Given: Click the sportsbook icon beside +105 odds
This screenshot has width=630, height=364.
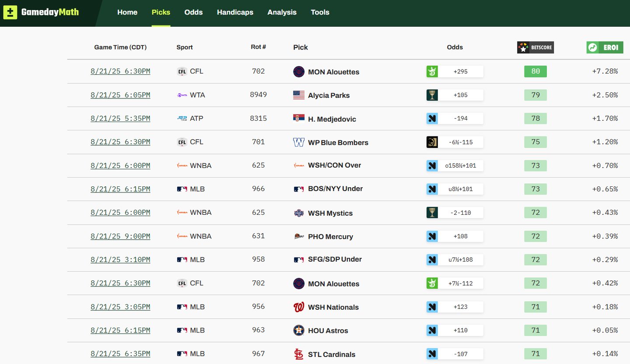Looking at the screenshot, I should coord(432,95).
